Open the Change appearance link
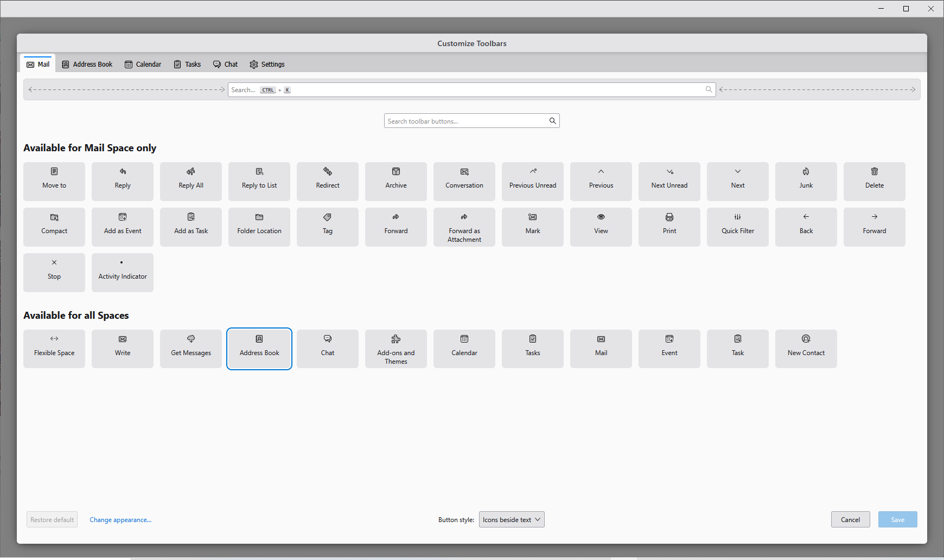This screenshot has width=944, height=560. 120,519
